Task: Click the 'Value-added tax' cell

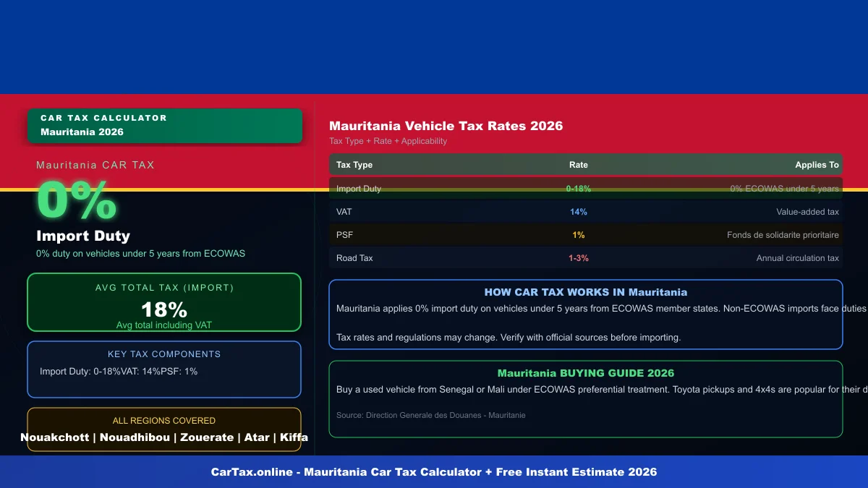Action: [x=807, y=212]
